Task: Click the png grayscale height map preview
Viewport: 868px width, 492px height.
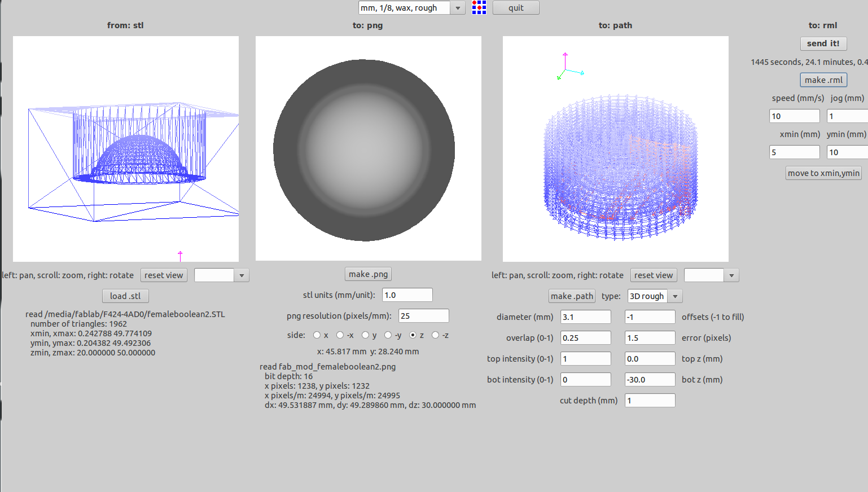Action: pyautogui.click(x=369, y=148)
